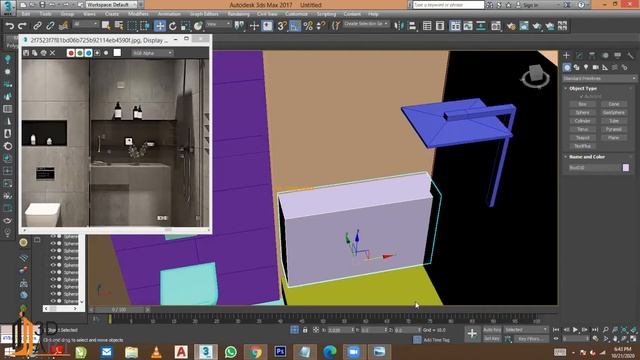Viewport: 640px width, 360px height.
Task: Create a Teapot primitive
Action: [582, 138]
